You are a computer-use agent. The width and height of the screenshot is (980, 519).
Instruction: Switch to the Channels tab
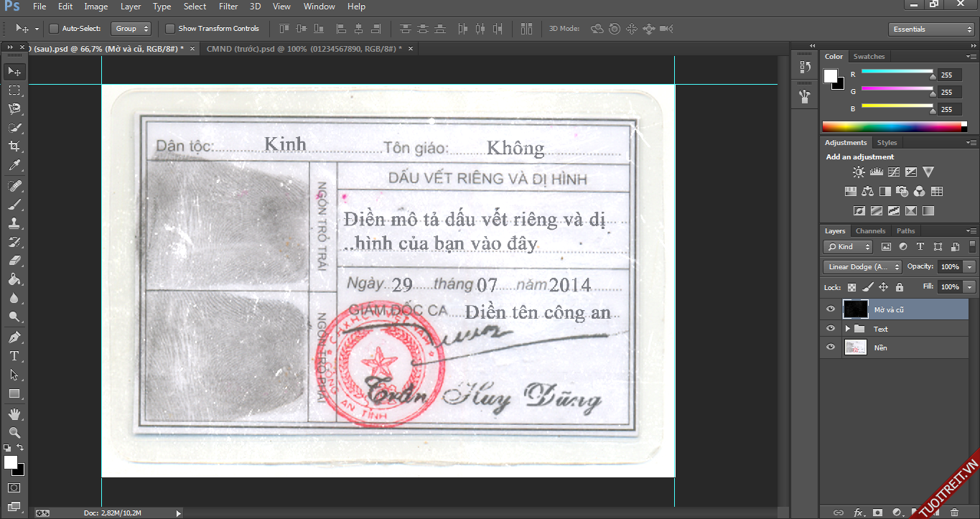(870, 231)
